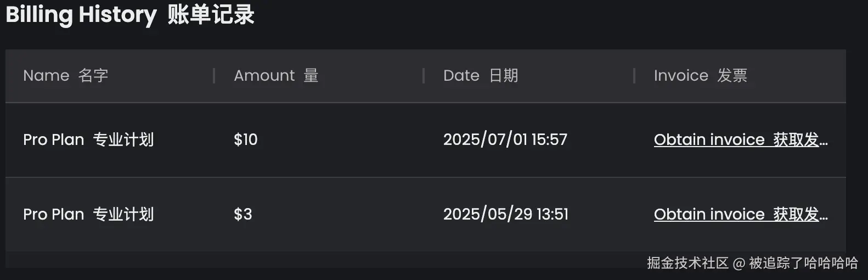This screenshot has height=280, width=868.
Task: Sort by the Amount column header
Action: pos(275,76)
